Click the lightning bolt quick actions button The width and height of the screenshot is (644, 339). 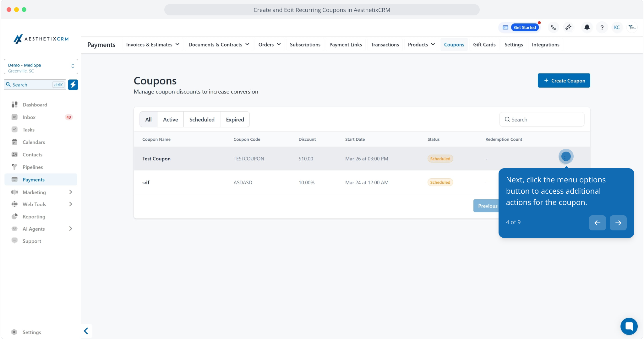(x=73, y=84)
